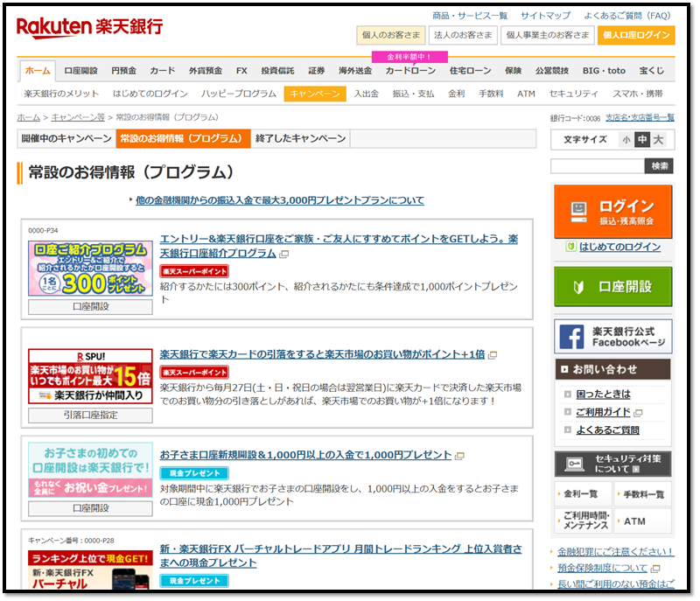Select the 法人のお客さま customer type
Viewport: 700px width, 601px height.
point(463,35)
